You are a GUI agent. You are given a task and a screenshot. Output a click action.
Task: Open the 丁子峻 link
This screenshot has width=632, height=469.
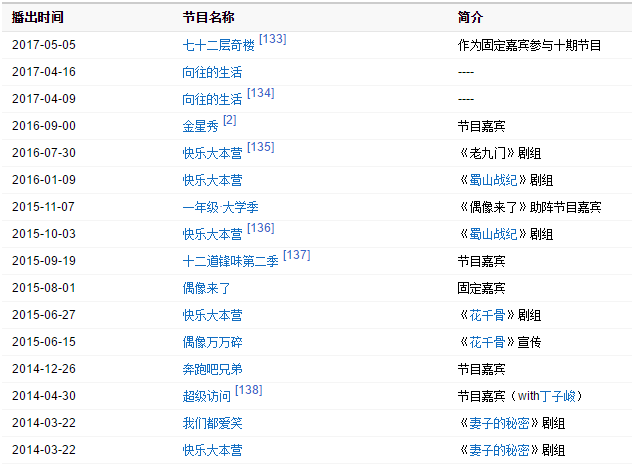click(557, 396)
